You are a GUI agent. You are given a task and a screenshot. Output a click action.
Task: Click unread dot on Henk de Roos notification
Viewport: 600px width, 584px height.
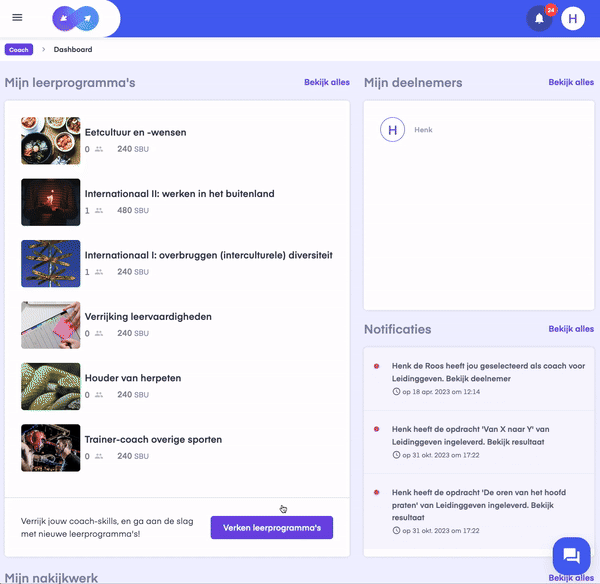377,366
